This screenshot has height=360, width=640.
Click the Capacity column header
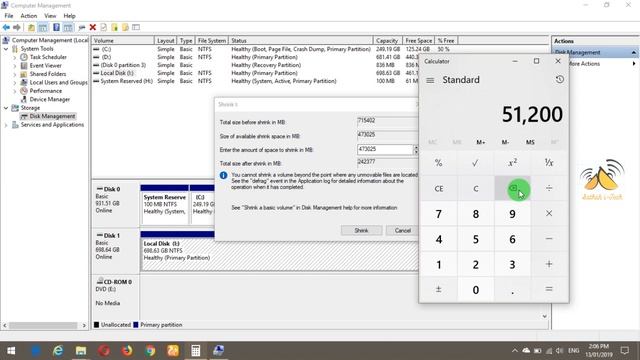[387, 41]
